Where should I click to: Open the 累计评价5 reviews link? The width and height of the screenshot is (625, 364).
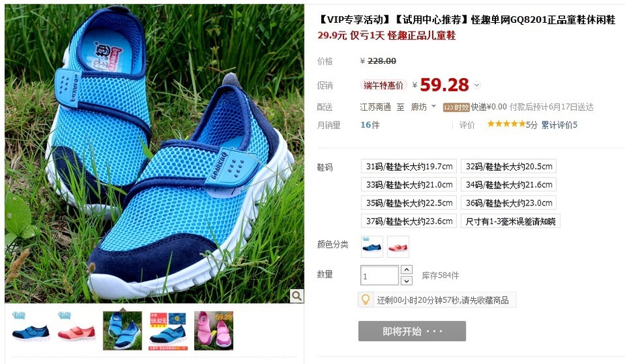click(559, 125)
